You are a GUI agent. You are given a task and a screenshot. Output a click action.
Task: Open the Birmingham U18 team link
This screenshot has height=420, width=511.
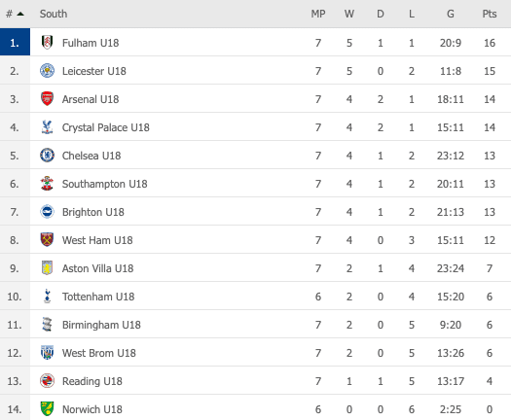(101, 325)
